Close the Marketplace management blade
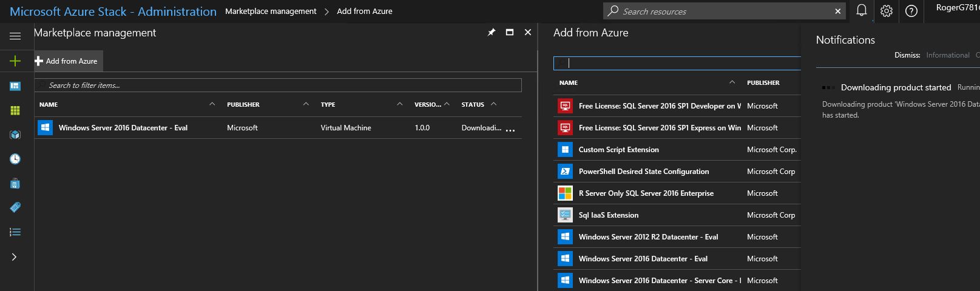The height and width of the screenshot is (291, 980). pyautogui.click(x=528, y=32)
